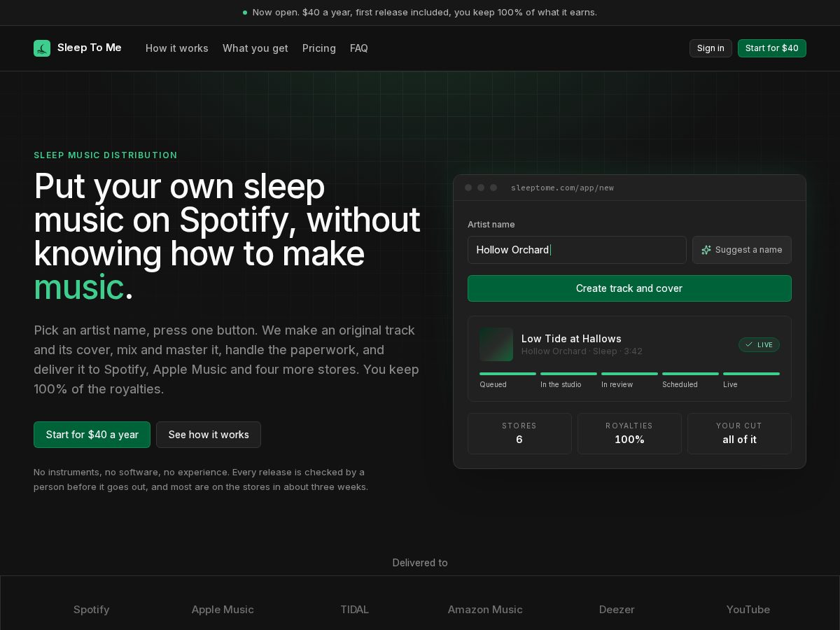Open the What you get nav link
The width and height of the screenshot is (840, 630).
pyautogui.click(x=255, y=48)
